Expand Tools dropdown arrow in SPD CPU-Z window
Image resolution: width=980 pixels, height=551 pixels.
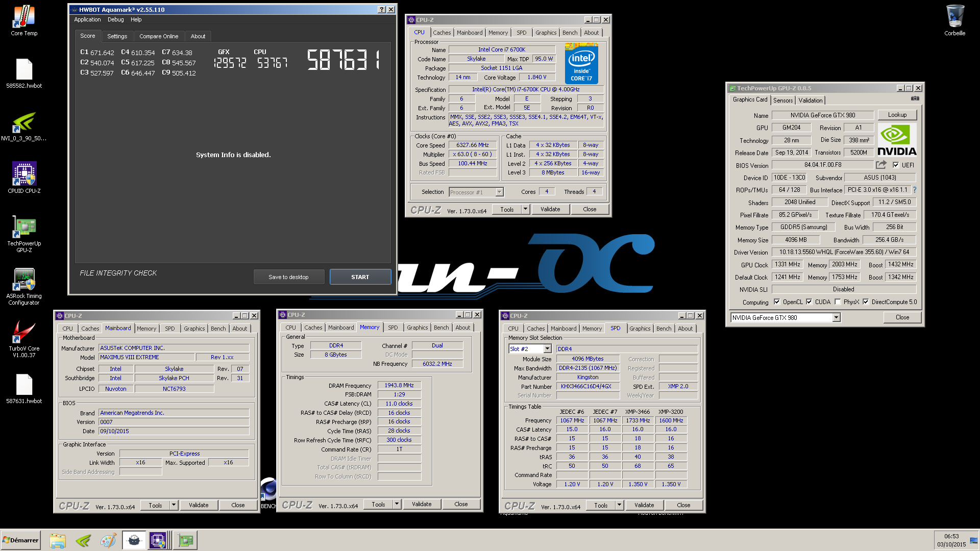point(619,505)
